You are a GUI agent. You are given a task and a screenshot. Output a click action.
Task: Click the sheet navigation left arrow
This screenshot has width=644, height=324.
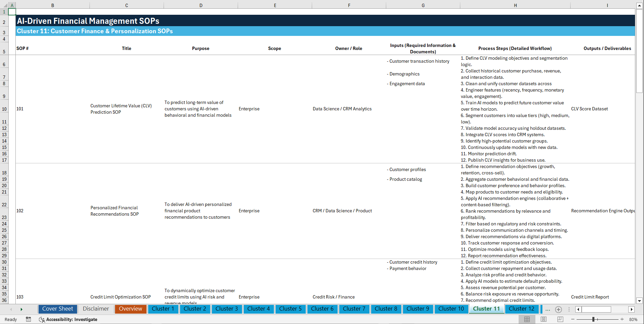pos(11,309)
